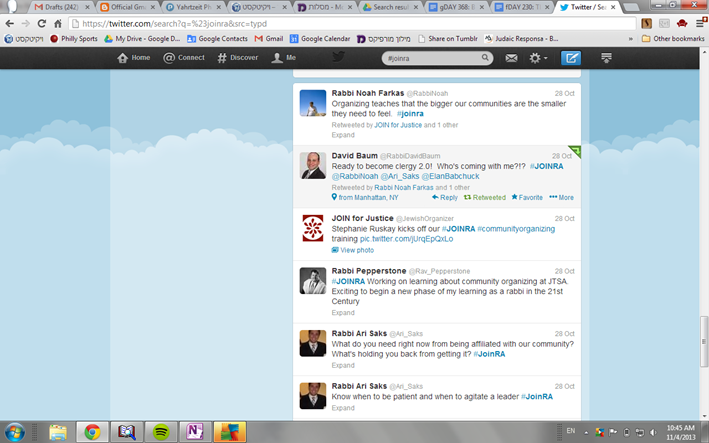
Task: Open Google Calendar bookmark
Action: click(320, 39)
